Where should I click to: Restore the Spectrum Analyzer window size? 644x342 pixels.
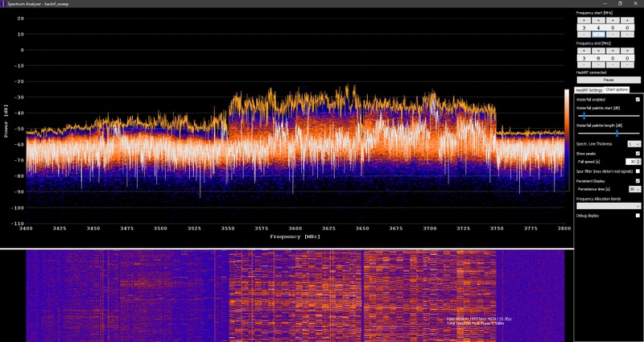click(620, 3)
